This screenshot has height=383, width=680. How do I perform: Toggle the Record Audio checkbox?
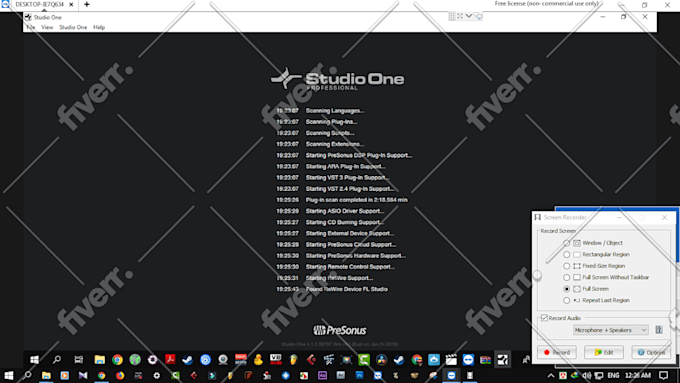544,318
